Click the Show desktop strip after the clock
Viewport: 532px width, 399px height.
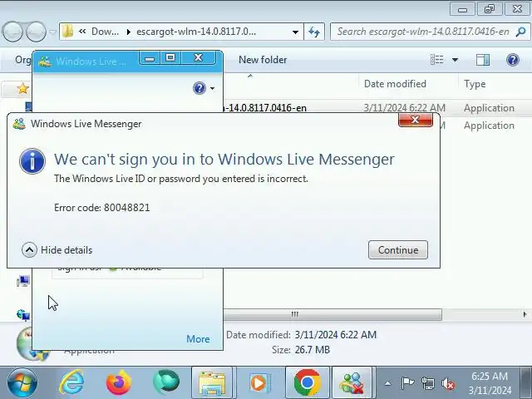525,382
